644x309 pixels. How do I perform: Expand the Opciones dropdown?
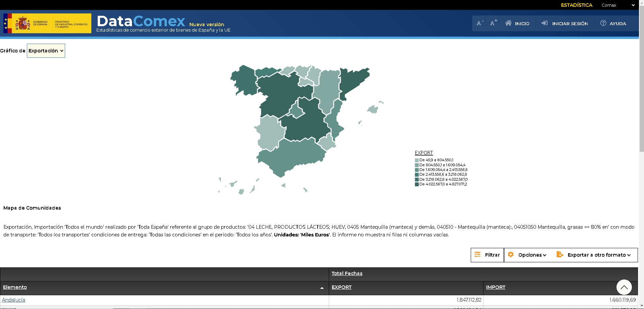(x=545, y=255)
